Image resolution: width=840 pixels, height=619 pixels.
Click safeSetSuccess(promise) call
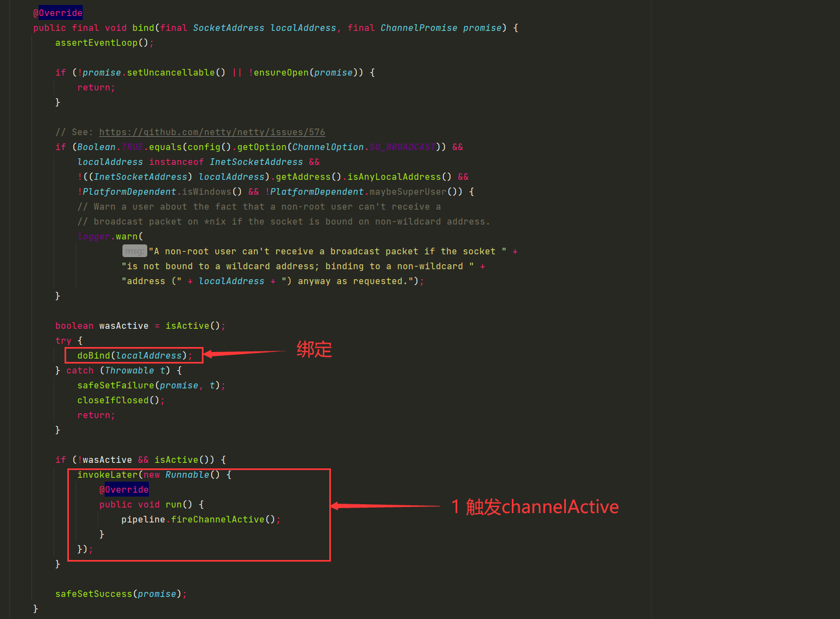coord(121,594)
